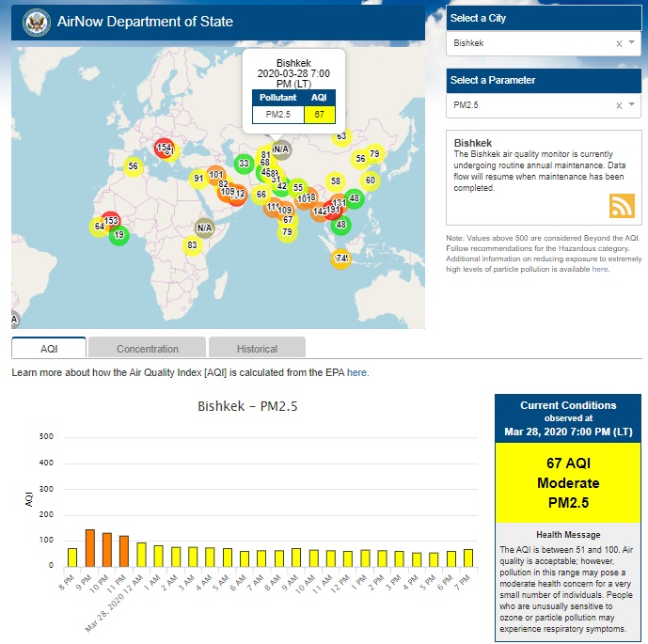
Task: Click the yellow AQI 67 cell in popup
Action: point(320,115)
